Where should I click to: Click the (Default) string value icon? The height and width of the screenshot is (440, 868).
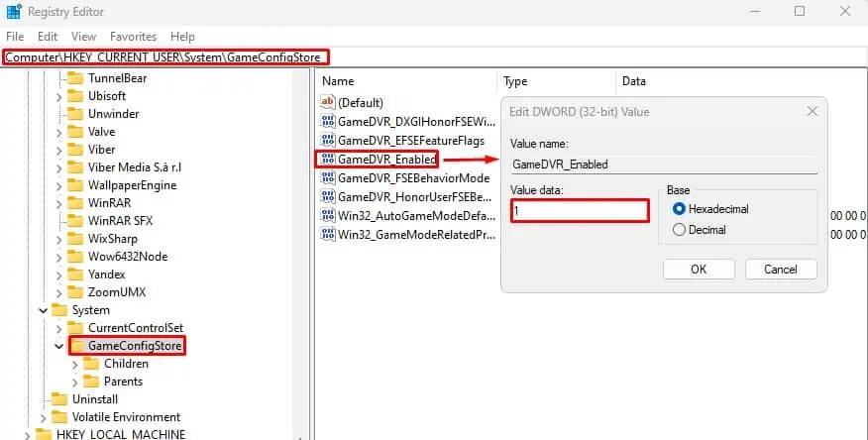328,102
